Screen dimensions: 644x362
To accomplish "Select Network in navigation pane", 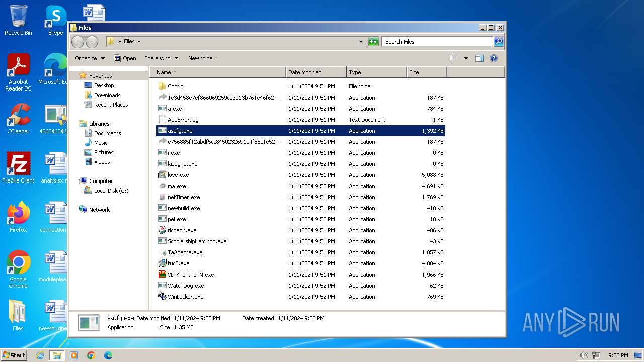I will click(x=99, y=210).
